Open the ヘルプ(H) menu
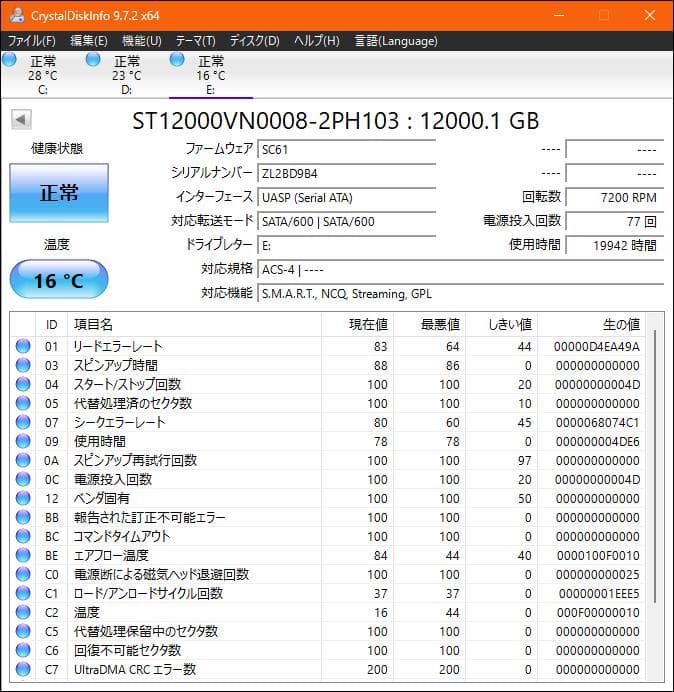 click(x=317, y=41)
